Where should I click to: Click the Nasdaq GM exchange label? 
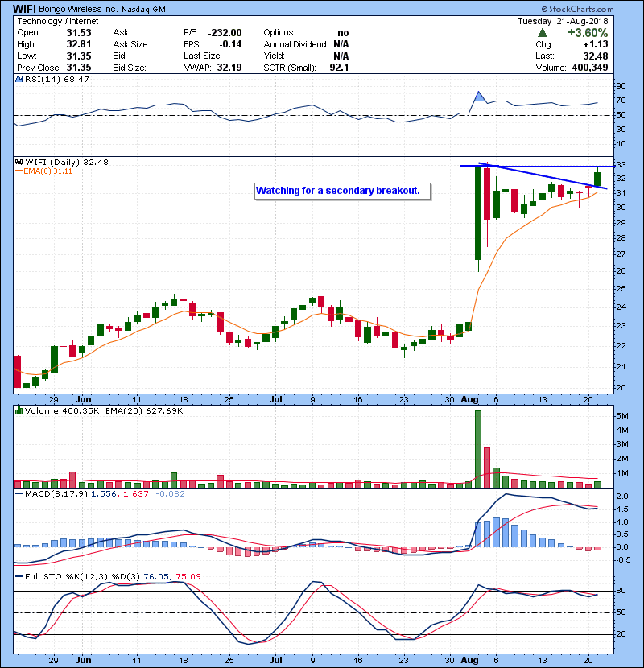tap(143, 10)
